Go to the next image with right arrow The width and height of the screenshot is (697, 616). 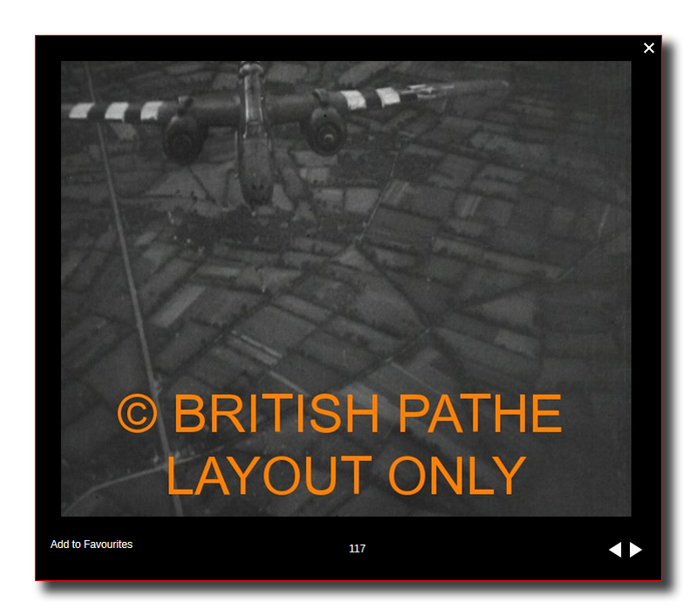[x=636, y=549]
